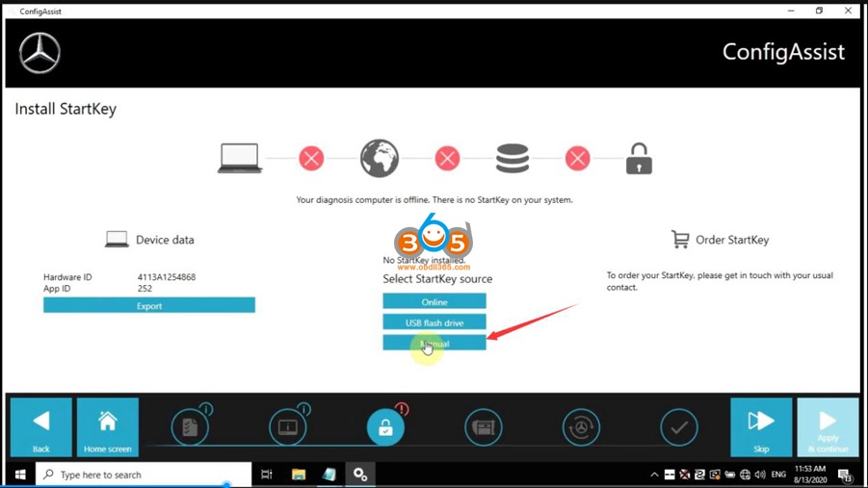868x488 pixels.
Task: Choose USB flash drive as StartKey source
Action: 434,322
